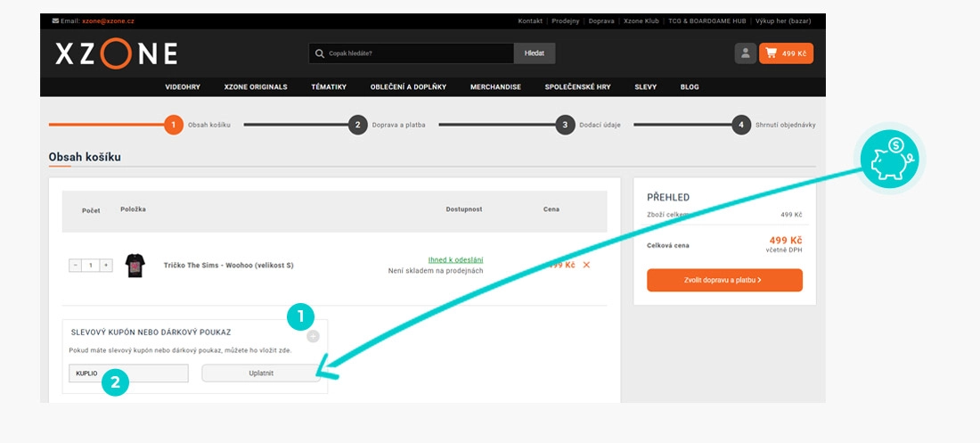Viewport: 980px width, 443px height.
Task: Open the Oblečení a doplňky menu
Action: (408, 86)
